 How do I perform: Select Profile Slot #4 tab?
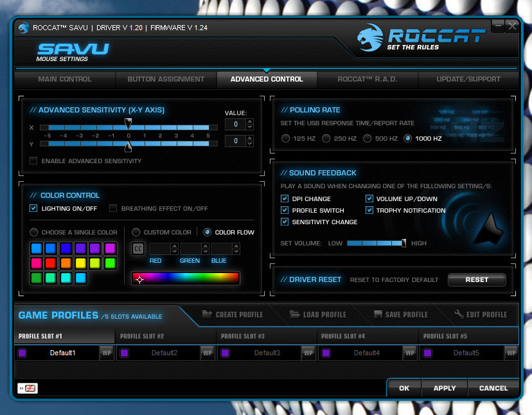pos(368,336)
